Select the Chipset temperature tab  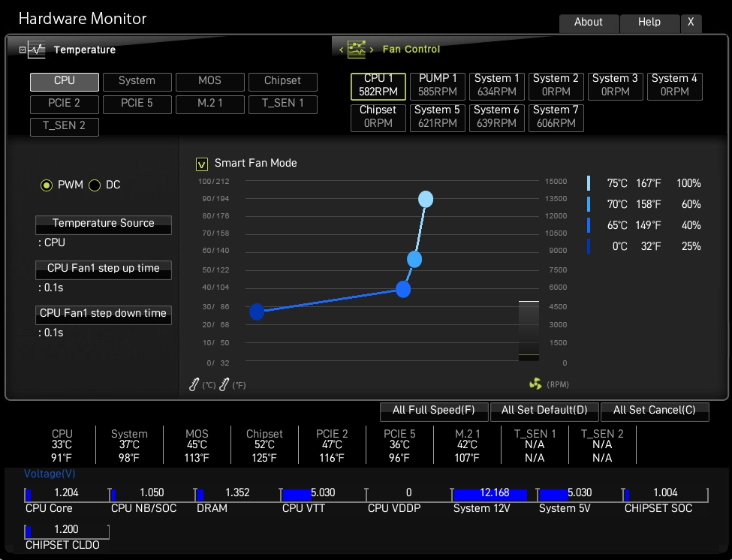point(283,82)
